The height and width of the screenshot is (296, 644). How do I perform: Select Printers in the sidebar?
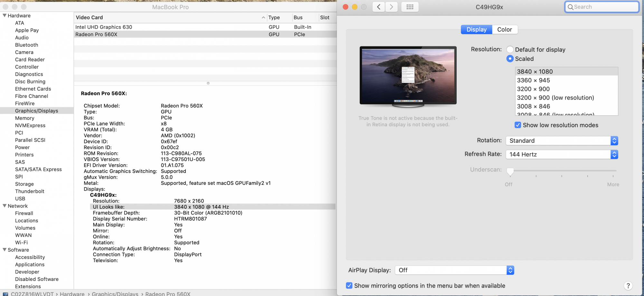point(24,155)
